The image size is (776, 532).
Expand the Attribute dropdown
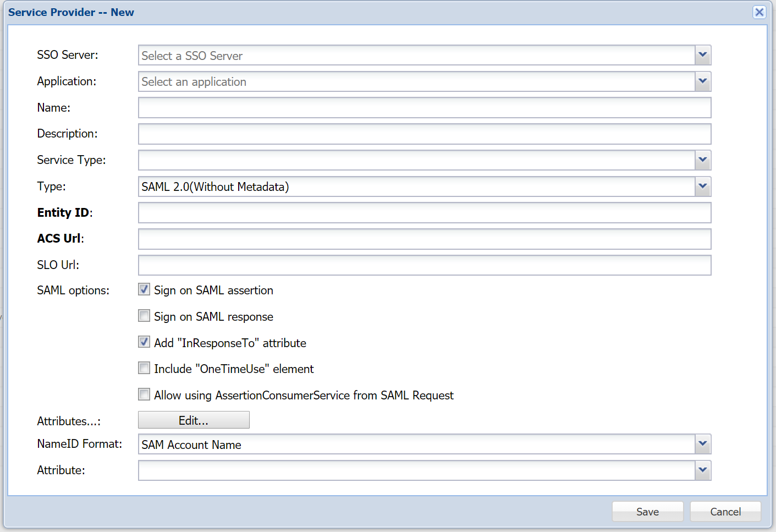point(702,470)
